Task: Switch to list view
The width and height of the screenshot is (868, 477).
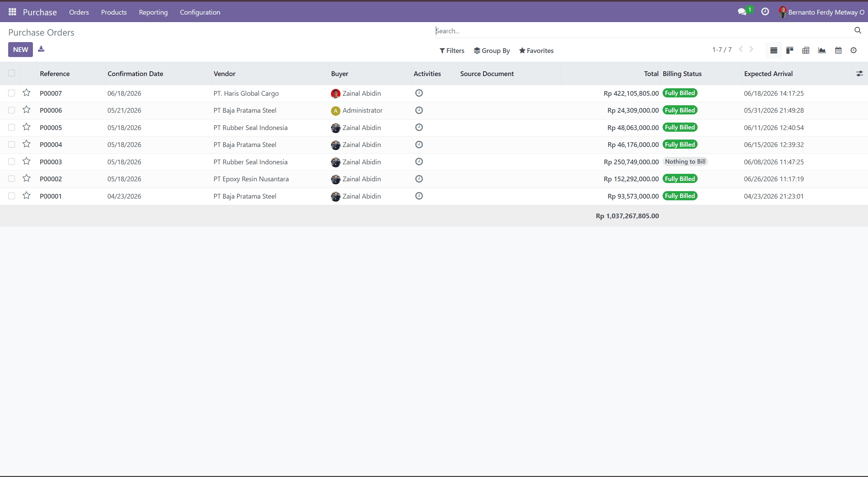Action: 774,51
